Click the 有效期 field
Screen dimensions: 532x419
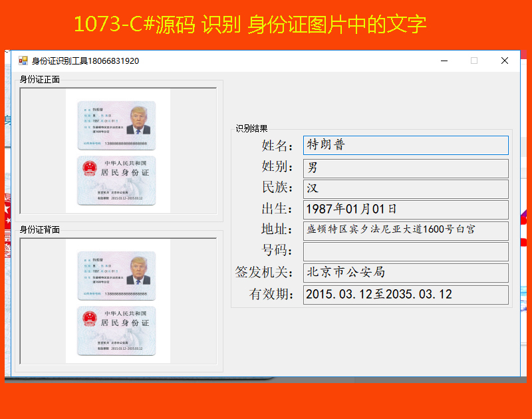[406, 294]
